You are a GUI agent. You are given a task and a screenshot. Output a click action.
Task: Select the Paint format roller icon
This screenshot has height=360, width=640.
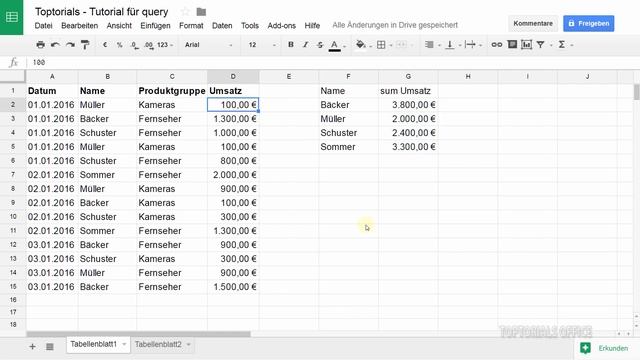tap(85, 44)
